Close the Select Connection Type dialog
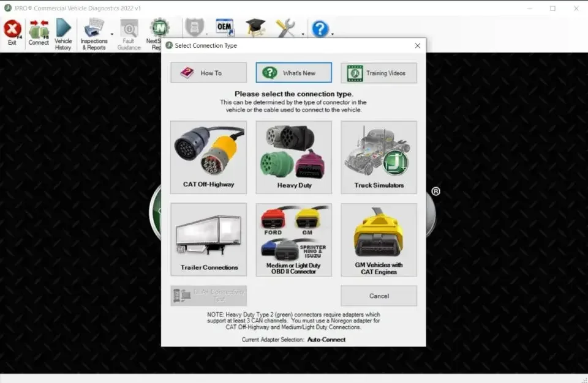Image resolution: width=588 pixels, height=383 pixels. coord(418,45)
